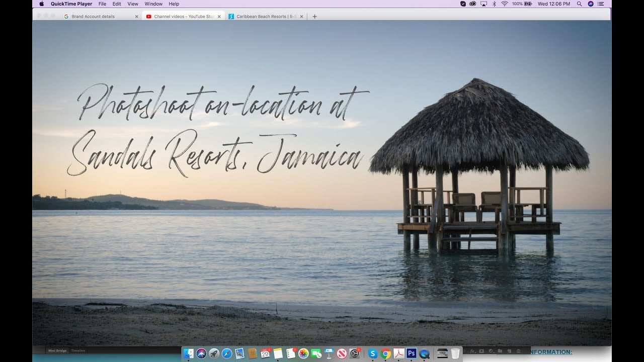Close the Caribbean Beach Resorts tab
Image resolution: width=644 pixels, height=362 pixels.
tap(301, 17)
